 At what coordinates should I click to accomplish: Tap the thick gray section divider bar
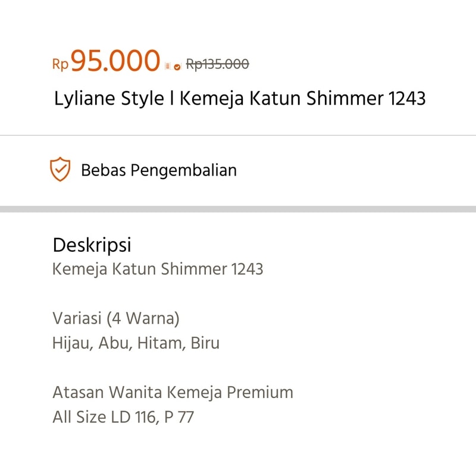coord(238,209)
